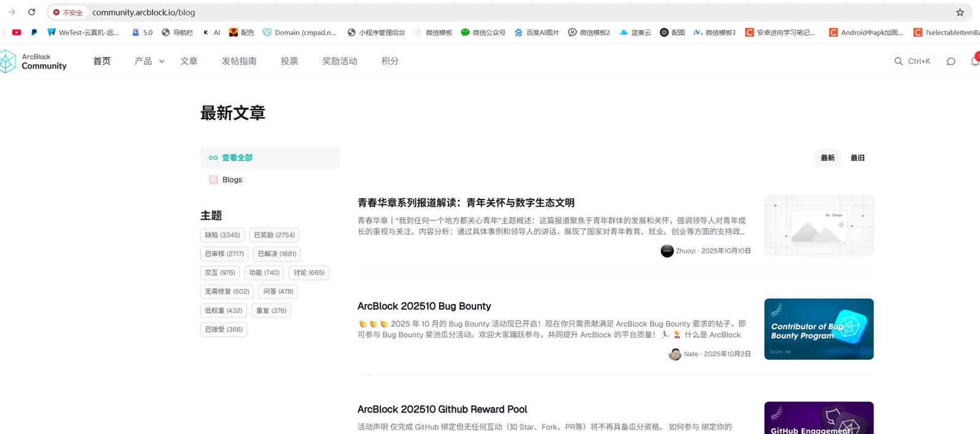Click the browser address bar URL
Screen dimensions: 980x434
[143, 12]
